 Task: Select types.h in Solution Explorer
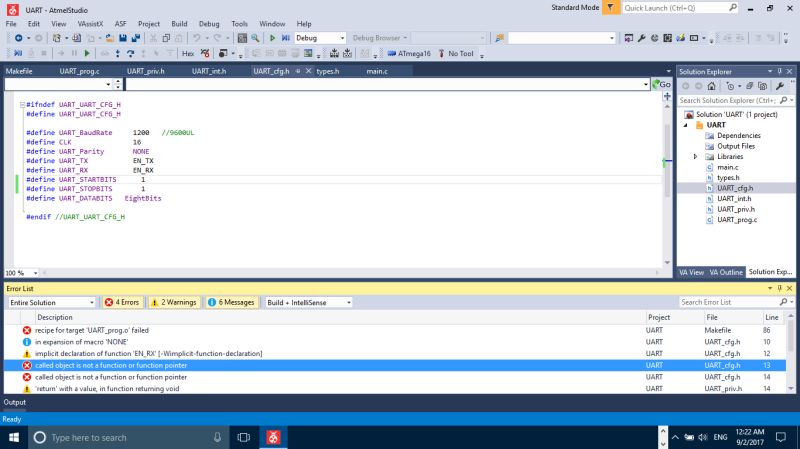click(x=728, y=178)
